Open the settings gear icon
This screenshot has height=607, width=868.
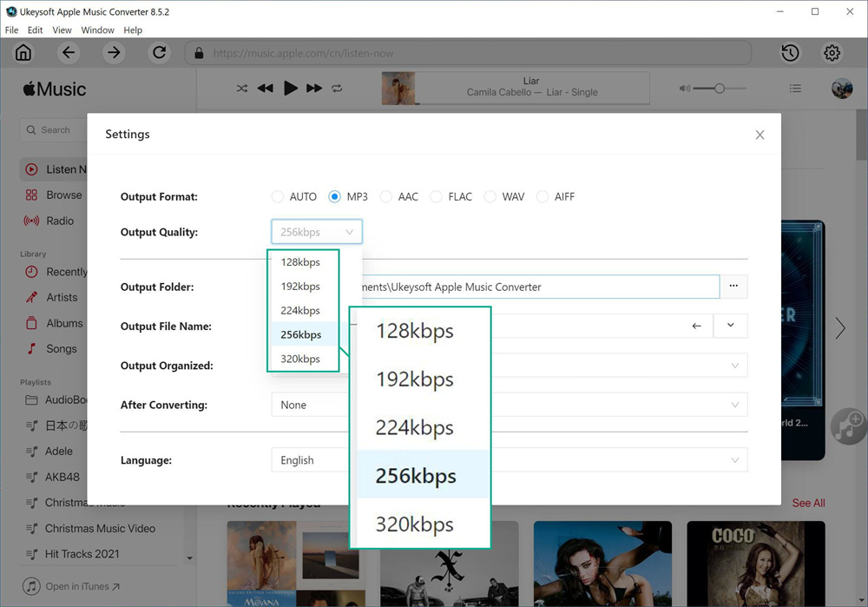(x=832, y=53)
